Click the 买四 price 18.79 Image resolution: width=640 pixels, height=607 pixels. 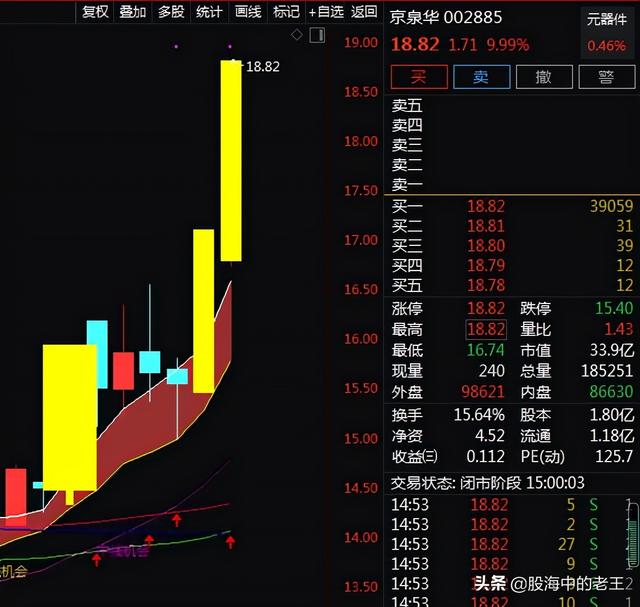486,265
